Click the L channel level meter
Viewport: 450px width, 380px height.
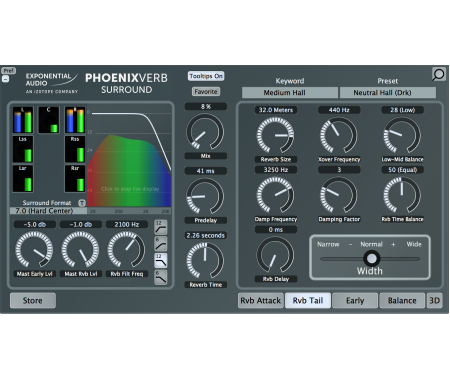click(23, 120)
